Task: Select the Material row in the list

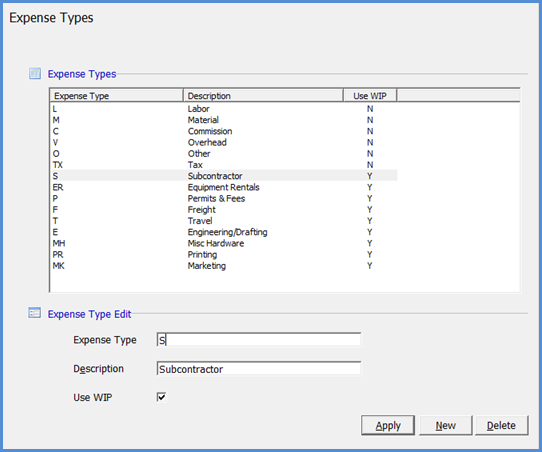Action: 224,120
